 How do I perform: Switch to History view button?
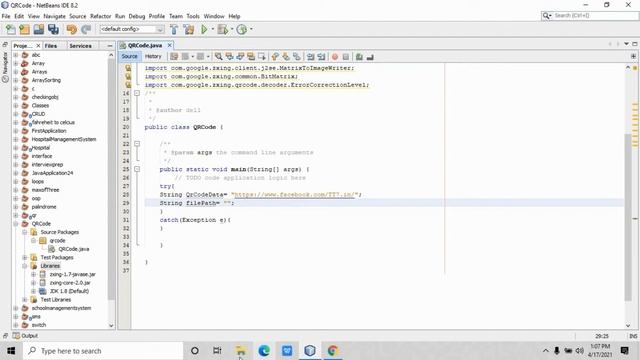point(153,56)
